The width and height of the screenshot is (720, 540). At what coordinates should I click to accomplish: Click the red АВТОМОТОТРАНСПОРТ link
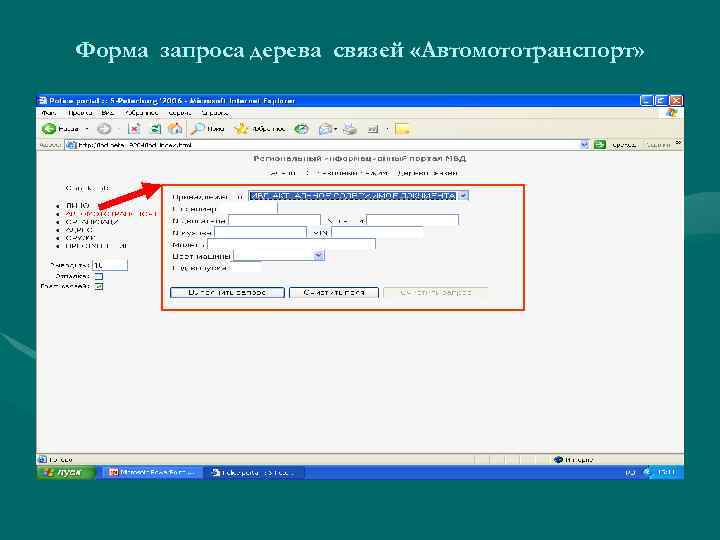111,214
